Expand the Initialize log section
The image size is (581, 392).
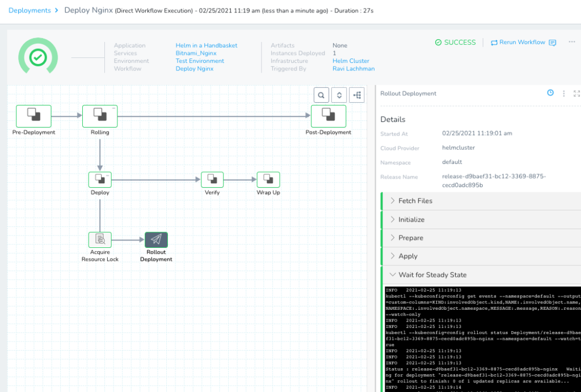[x=481, y=220]
